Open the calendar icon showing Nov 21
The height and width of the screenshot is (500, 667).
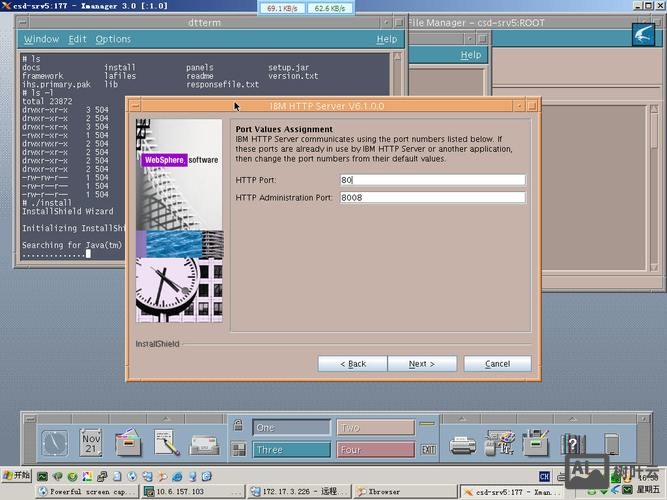pos(91,441)
